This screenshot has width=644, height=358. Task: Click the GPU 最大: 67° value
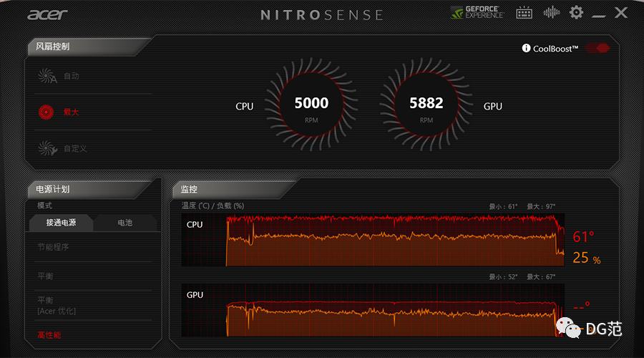pyautogui.click(x=541, y=276)
